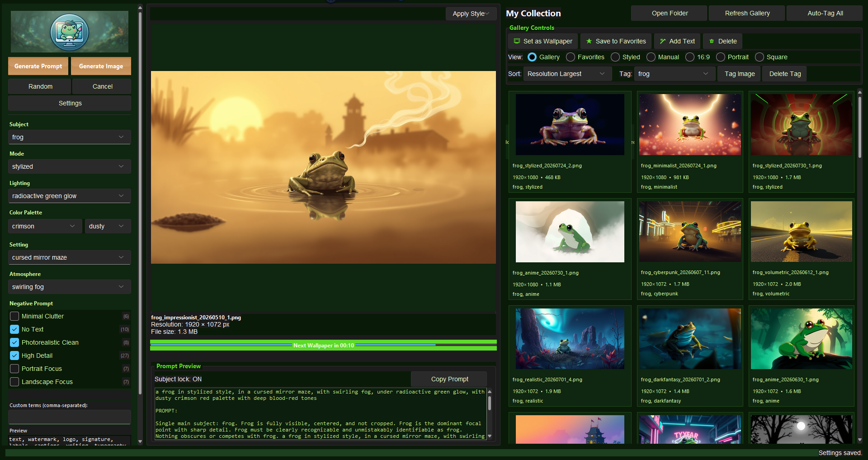Click the Custom terms input field

click(x=70, y=417)
